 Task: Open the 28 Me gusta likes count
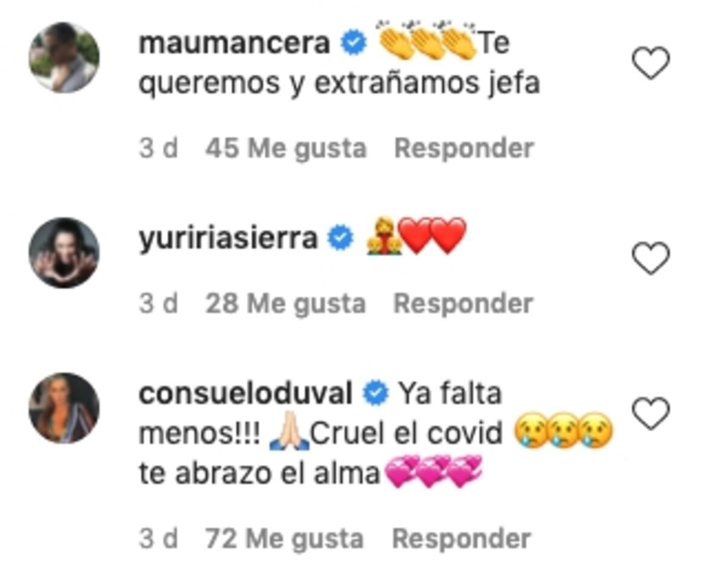(x=285, y=304)
